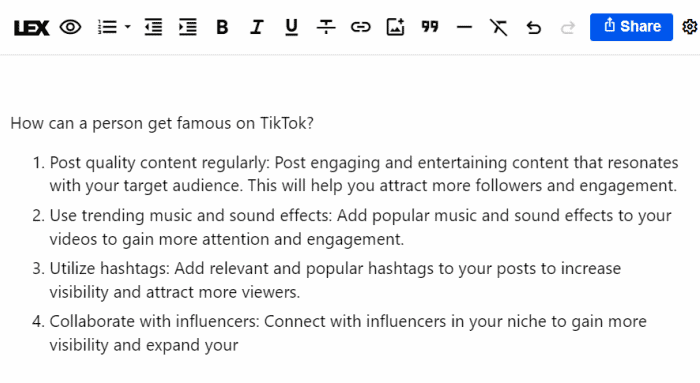Place cursor after 'expand your' text
The image size is (700, 383).
pyautogui.click(x=240, y=345)
